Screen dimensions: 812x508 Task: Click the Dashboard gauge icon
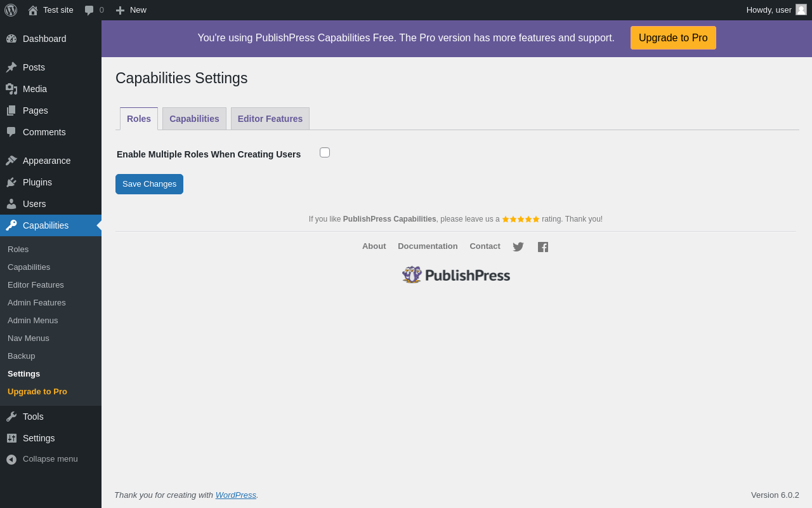tap(11, 39)
